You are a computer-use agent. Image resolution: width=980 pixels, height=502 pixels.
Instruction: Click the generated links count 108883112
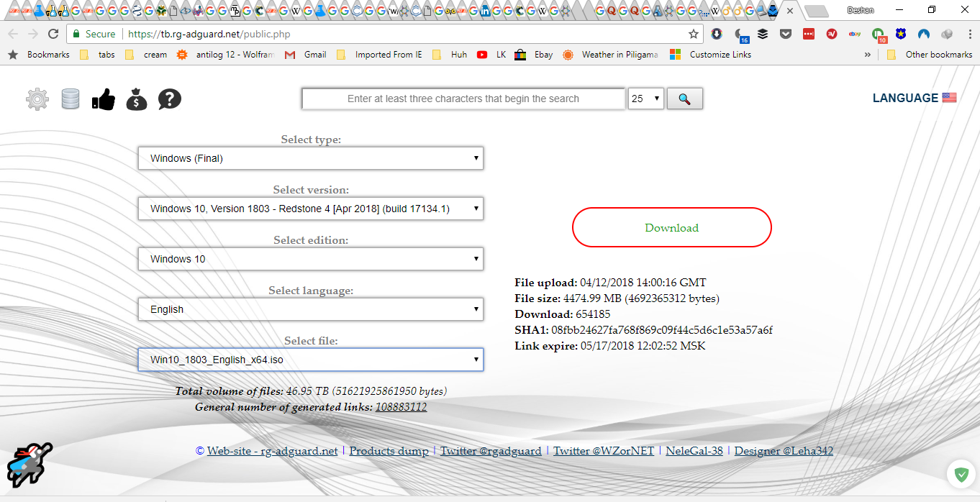[x=401, y=407]
